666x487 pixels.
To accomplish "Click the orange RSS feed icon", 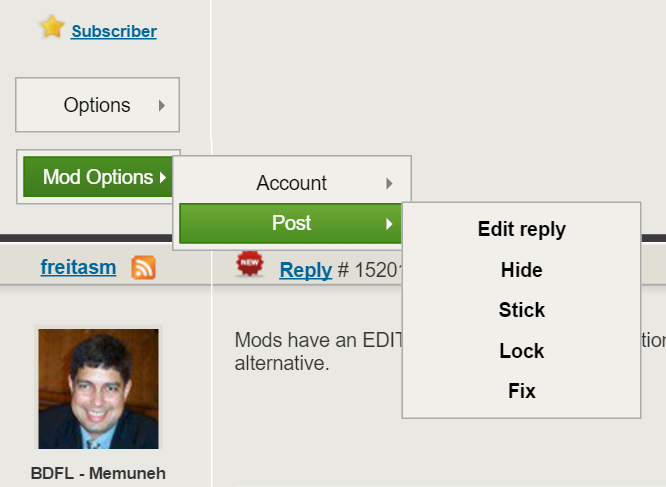I will tap(144, 267).
